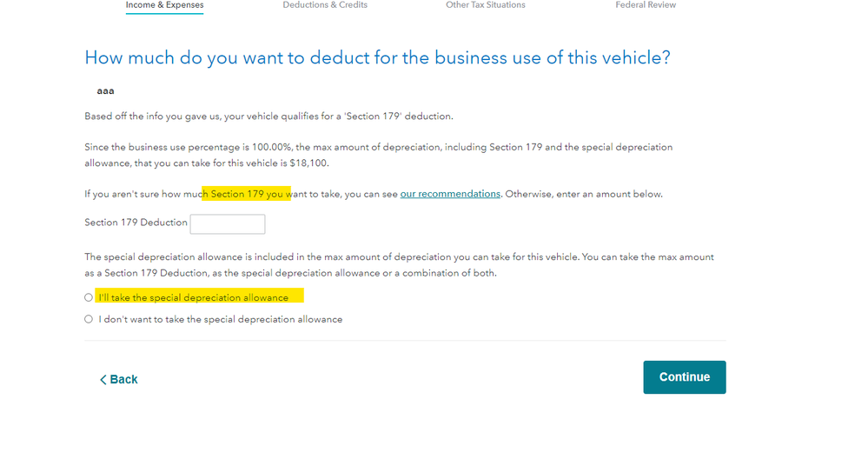The height and width of the screenshot is (459, 868).
Task: Focus the Section 179 Deduction input box
Action: click(228, 224)
